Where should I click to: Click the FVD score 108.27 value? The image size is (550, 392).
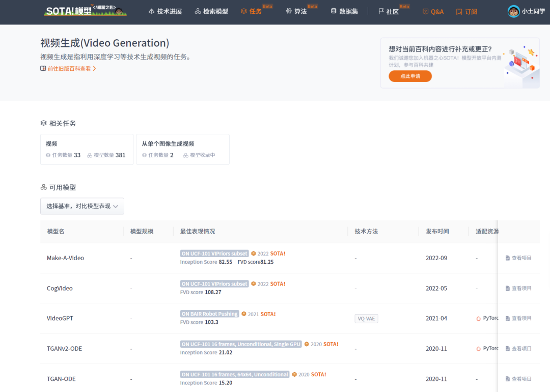213,292
